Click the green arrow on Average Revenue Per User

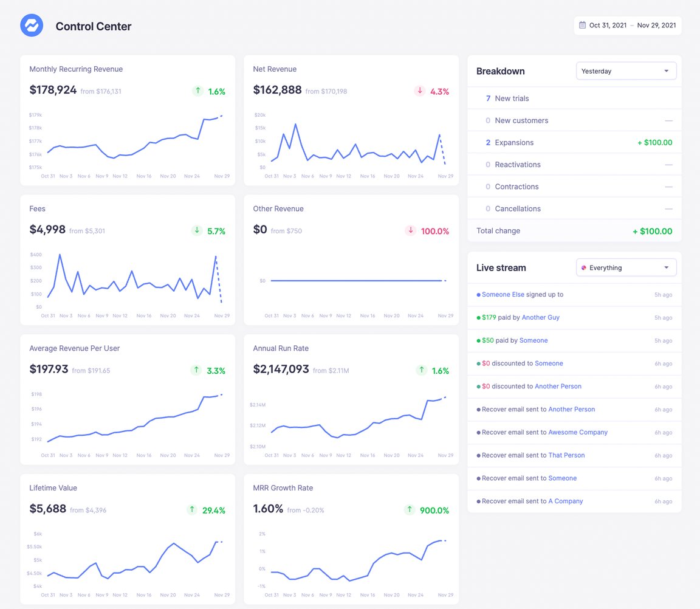pos(196,370)
